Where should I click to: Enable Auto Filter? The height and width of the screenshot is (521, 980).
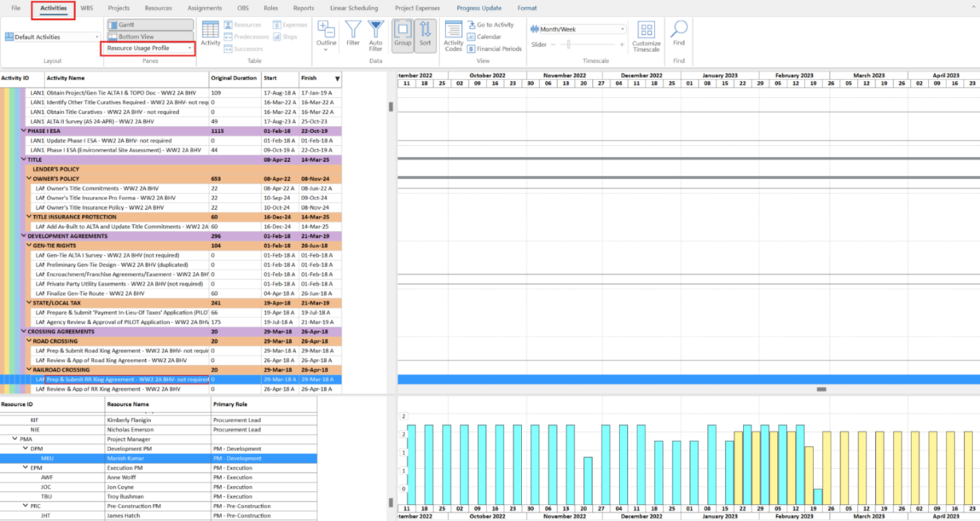click(x=376, y=31)
